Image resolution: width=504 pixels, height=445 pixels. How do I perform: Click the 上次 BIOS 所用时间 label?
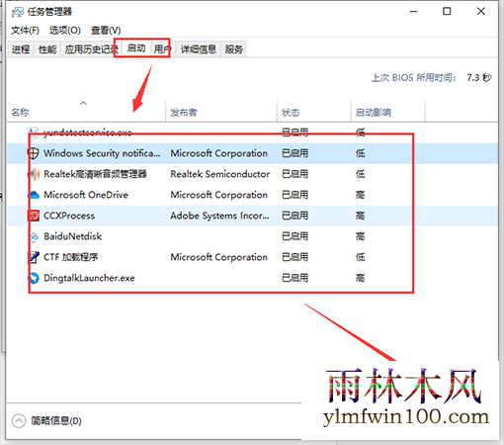pos(414,78)
